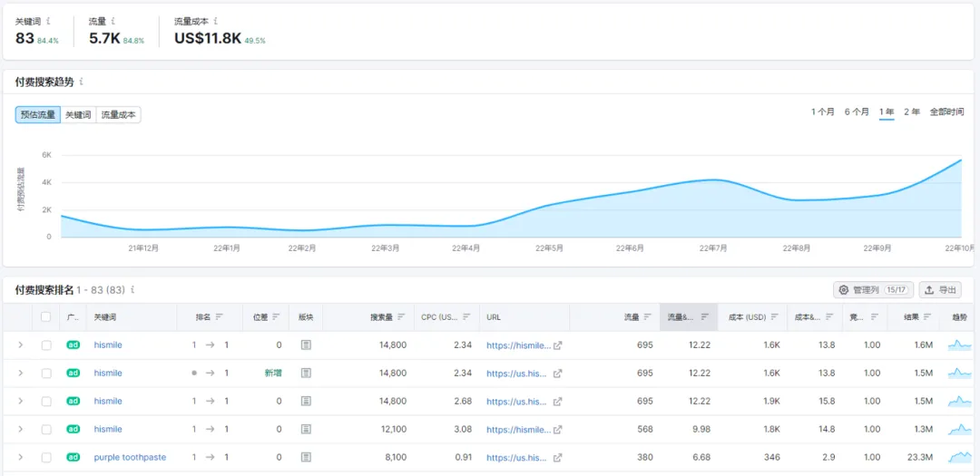Click the 导出 export button
This screenshot has width=980, height=476.
[x=940, y=290]
